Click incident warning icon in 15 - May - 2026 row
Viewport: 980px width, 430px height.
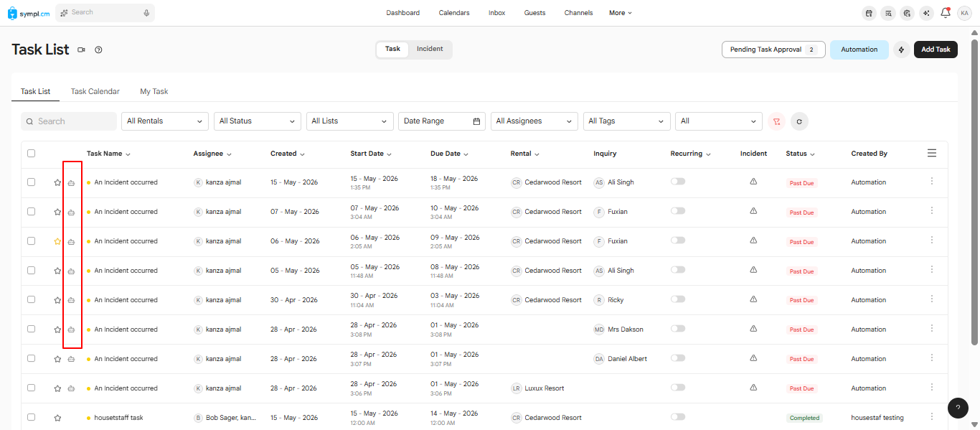(753, 182)
